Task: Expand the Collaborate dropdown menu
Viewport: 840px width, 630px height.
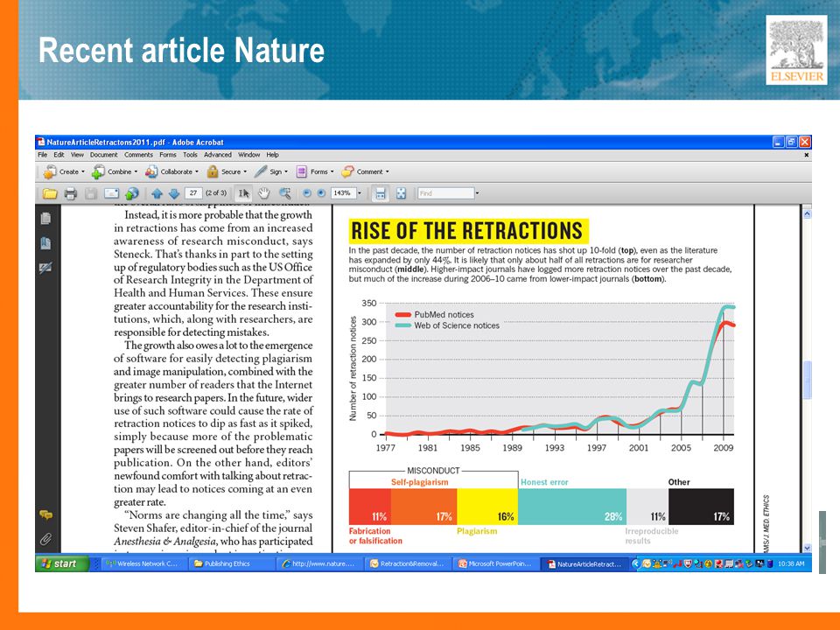Action: pos(197,172)
